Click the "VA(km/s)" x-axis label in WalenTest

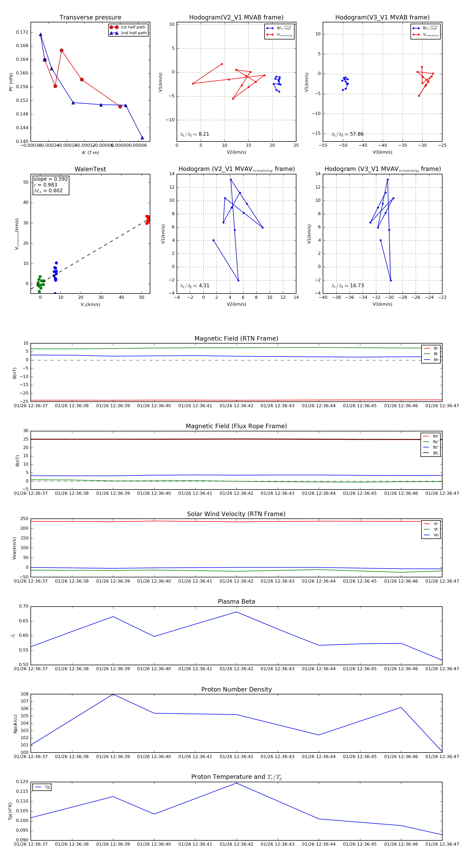coord(90,305)
